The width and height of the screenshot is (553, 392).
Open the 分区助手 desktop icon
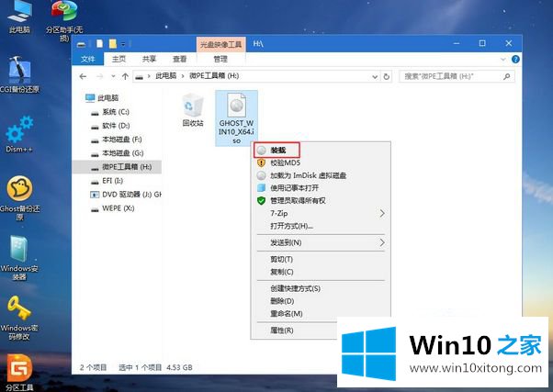tap(63, 21)
